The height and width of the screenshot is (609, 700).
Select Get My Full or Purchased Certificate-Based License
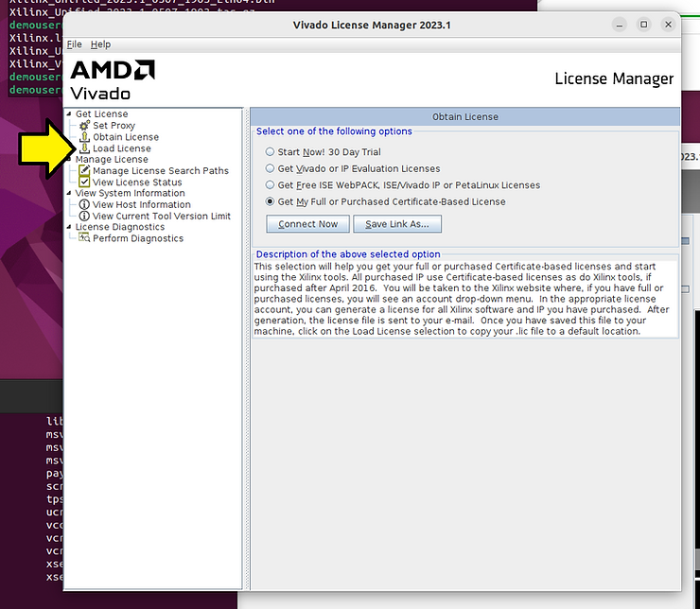(270, 201)
